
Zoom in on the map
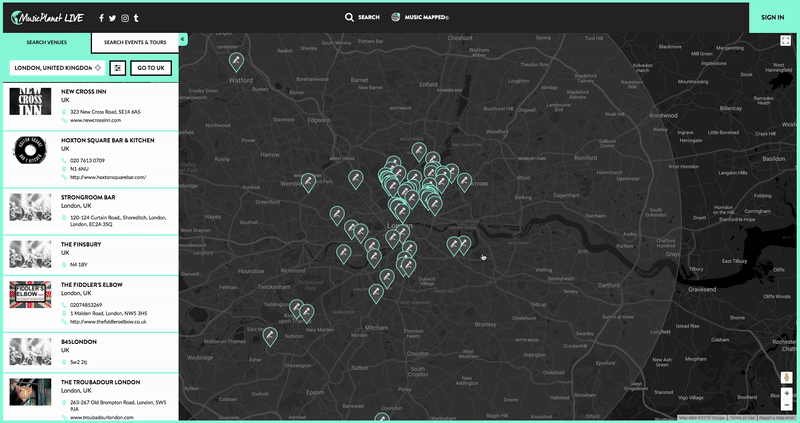coord(786,394)
